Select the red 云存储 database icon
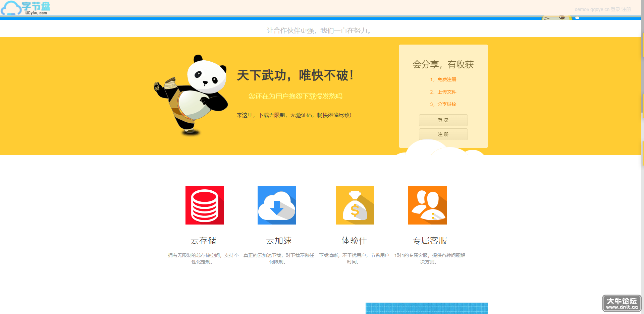The width and height of the screenshot is (644, 314). [x=205, y=205]
